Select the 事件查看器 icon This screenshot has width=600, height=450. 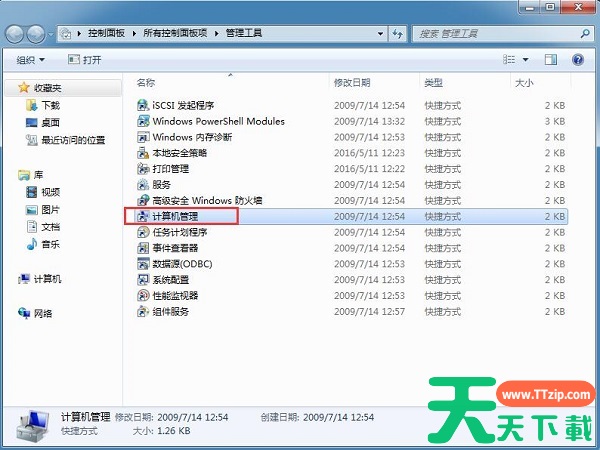(144, 248)
